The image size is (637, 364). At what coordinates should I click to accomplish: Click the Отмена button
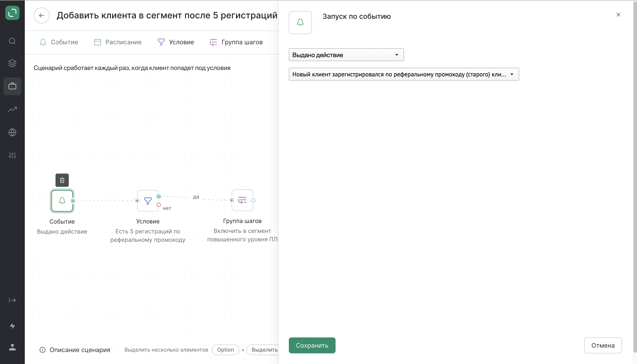(x=603, y=345)
